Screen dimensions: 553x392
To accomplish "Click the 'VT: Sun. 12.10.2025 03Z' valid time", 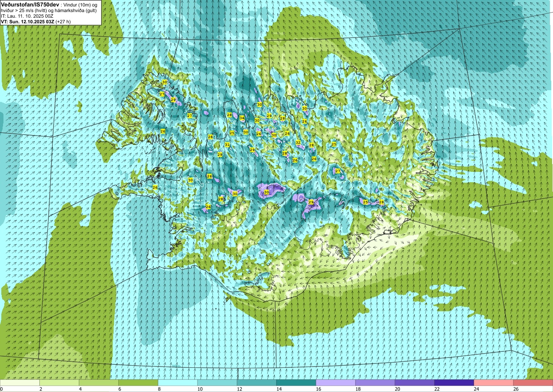I will click(x=28, y=21).
